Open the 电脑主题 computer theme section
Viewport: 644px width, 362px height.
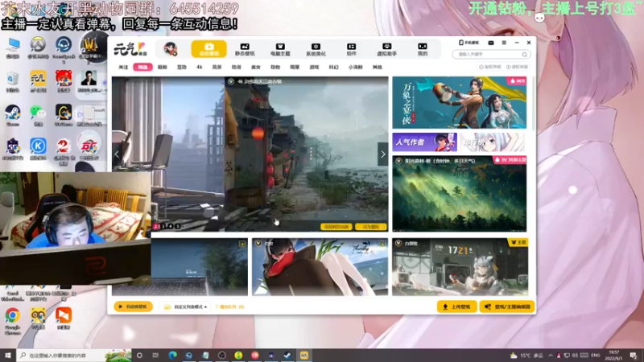click(280, 49)
